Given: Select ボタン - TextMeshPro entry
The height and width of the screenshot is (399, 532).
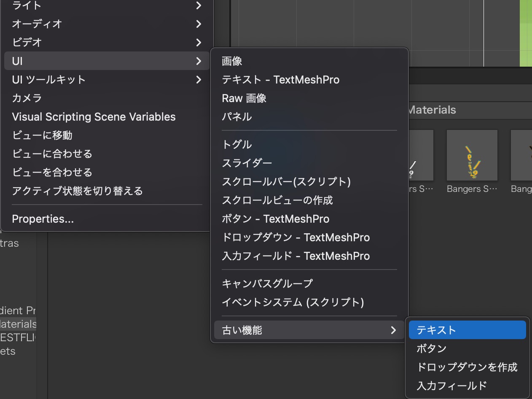Looking at the screenshot, I should pyautogui.click(x=275, y=219).
